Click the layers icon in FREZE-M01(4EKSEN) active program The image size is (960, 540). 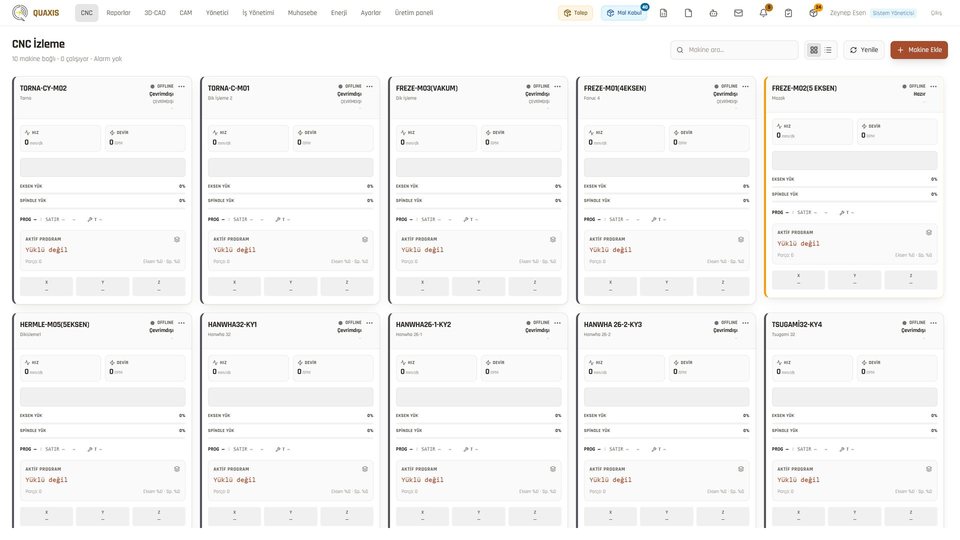741,239
